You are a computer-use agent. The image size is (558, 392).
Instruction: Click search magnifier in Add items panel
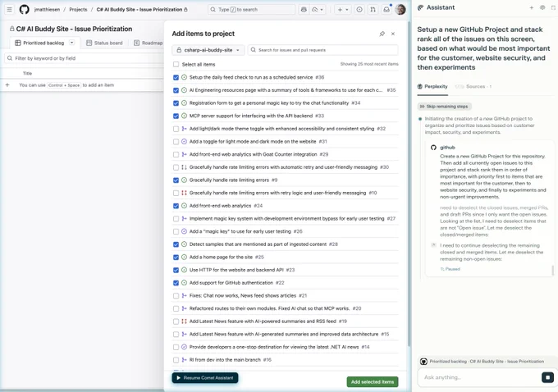click(x=254, y=50)
